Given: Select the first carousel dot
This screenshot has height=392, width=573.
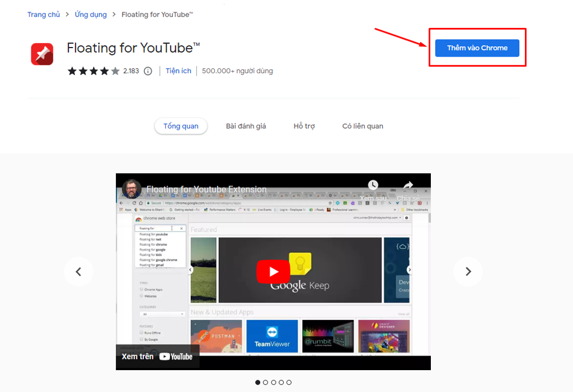Looking at the screenshot, I should point(257,382).
